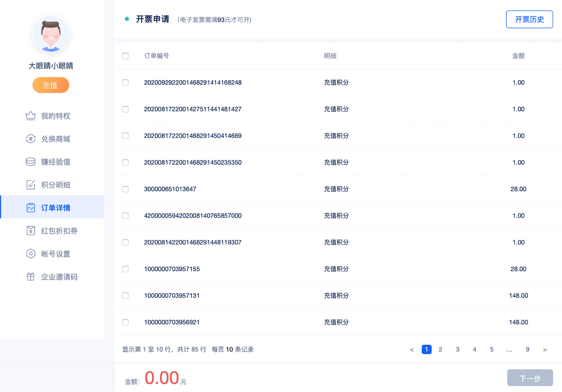
Task: Click the hexagon settings icon for 帐号设置
Action: tap(31, 254)
